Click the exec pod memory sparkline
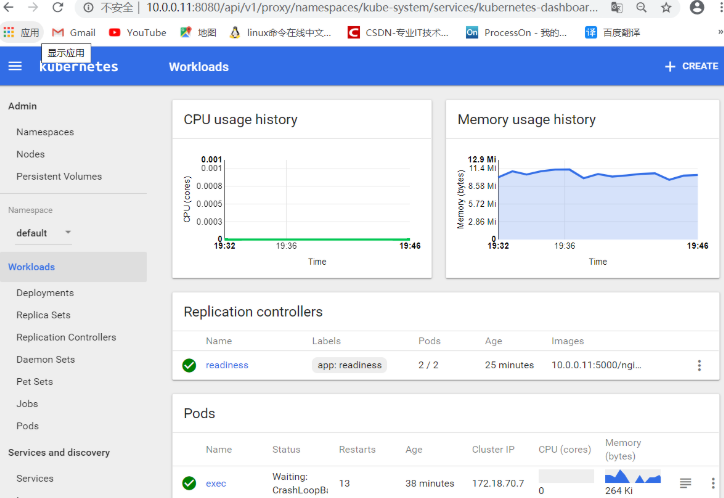The height and width of the screenshot is (498, 724). (x=633, y=476)
